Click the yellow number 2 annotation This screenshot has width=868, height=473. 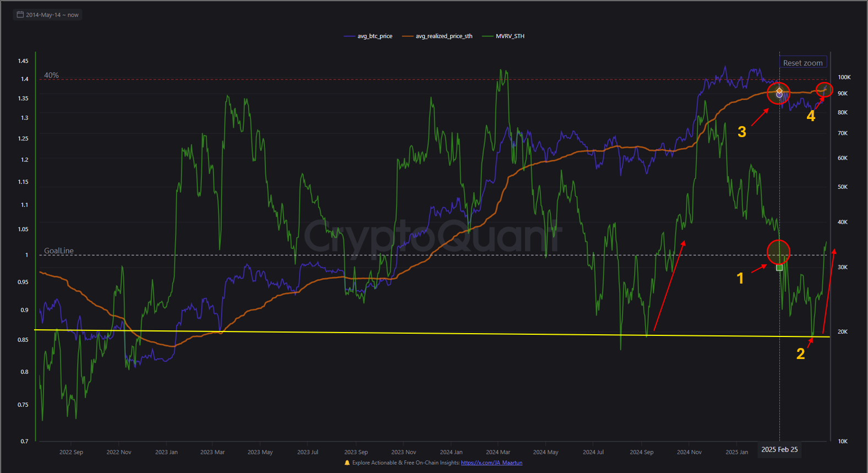801,354
